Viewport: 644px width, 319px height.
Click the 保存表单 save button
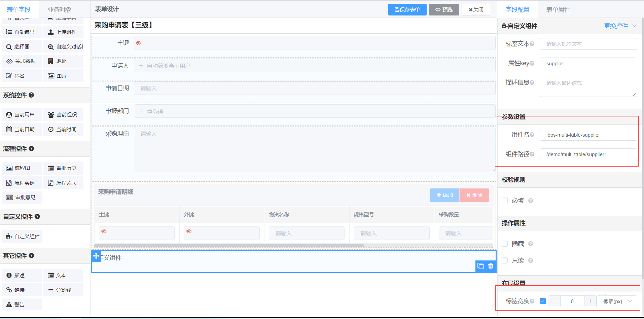[407, 10]
